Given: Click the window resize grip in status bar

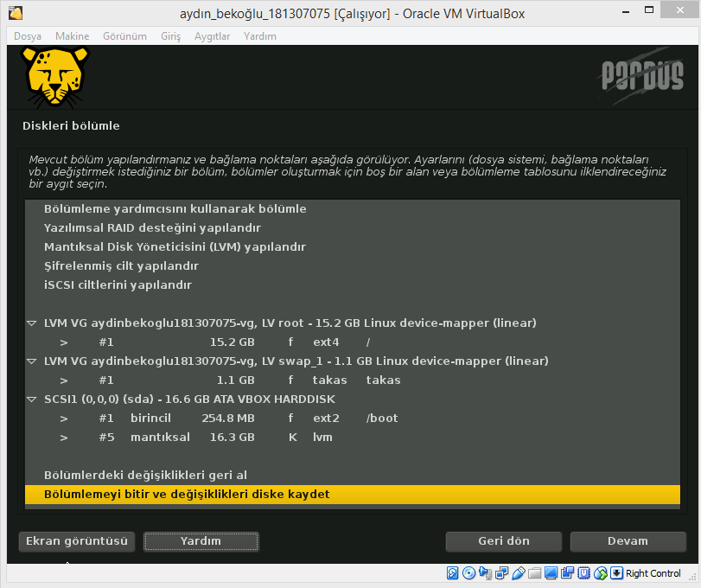Looking at the screenshot, I should 692,577.
